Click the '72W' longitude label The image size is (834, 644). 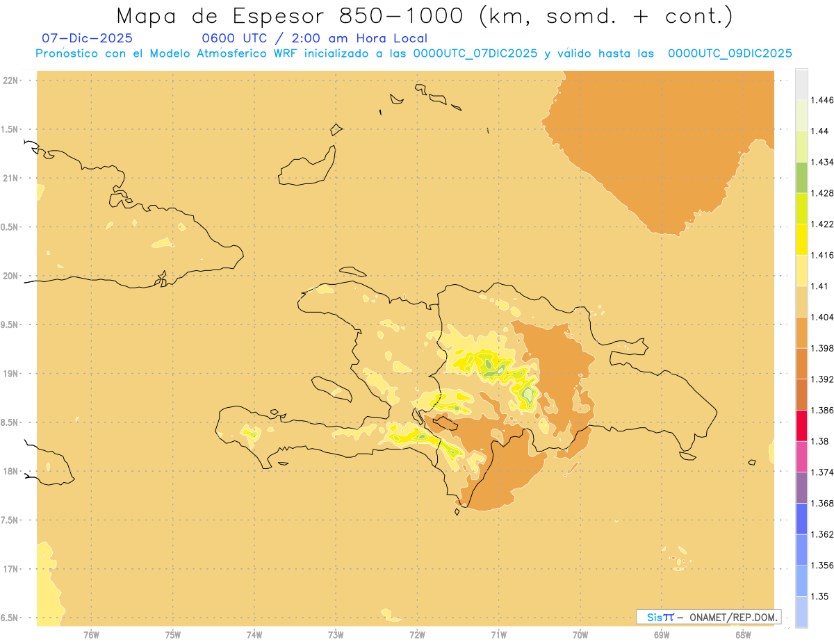418,634
